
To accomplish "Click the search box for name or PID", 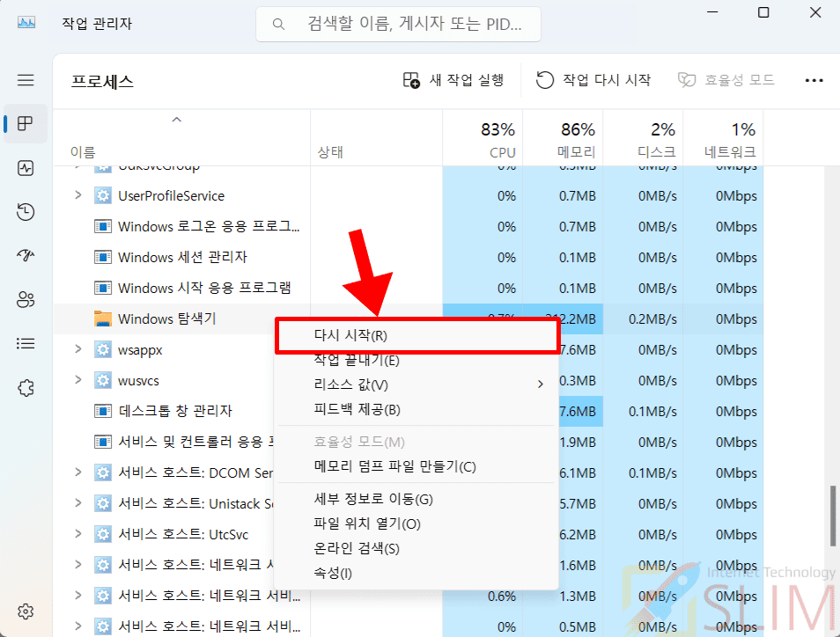I will pyautogui.click(x=399, y=24).
